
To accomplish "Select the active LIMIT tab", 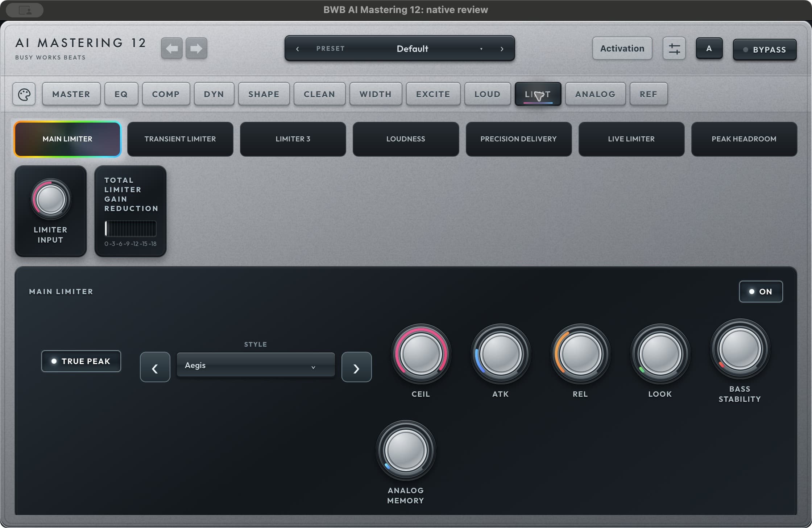I will click(x=538, y=94).
